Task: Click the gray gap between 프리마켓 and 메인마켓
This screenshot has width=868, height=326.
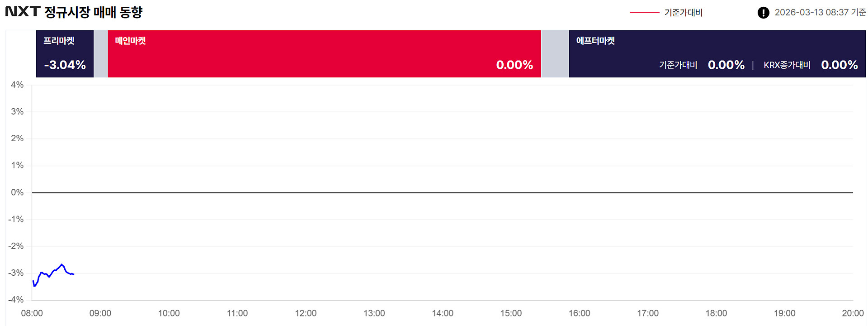Action: (x=101, y=53)
